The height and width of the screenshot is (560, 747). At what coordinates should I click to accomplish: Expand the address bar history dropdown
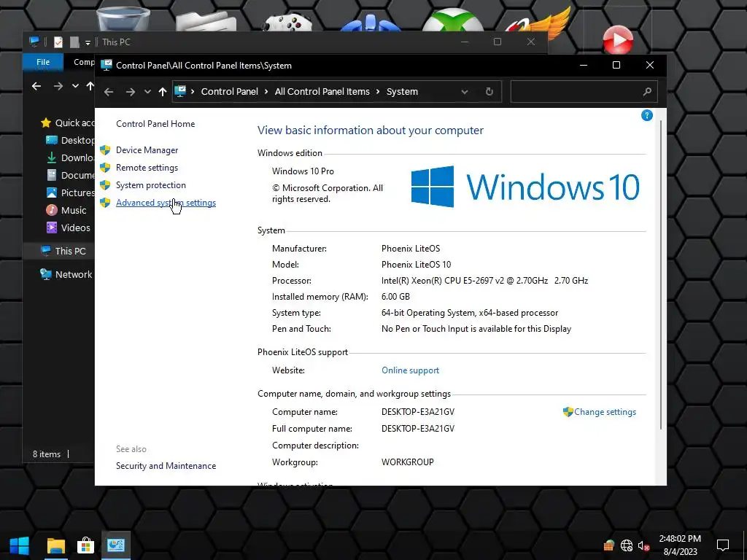pos(465,92)
